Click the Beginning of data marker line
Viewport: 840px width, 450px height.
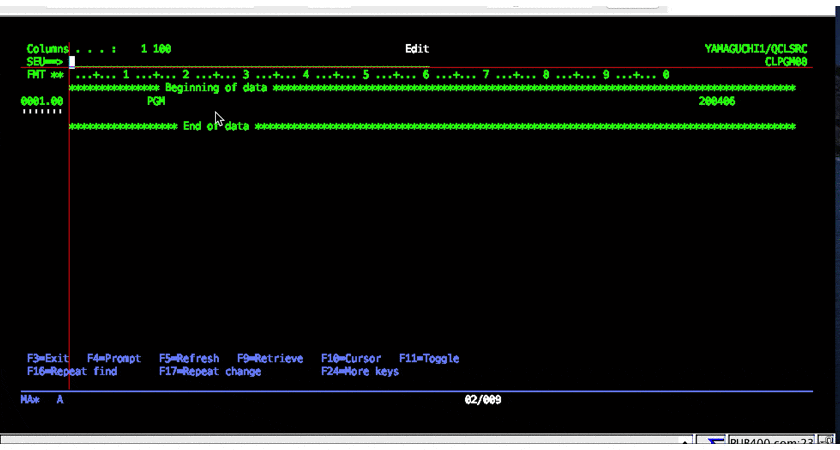(x=432, y=88)
